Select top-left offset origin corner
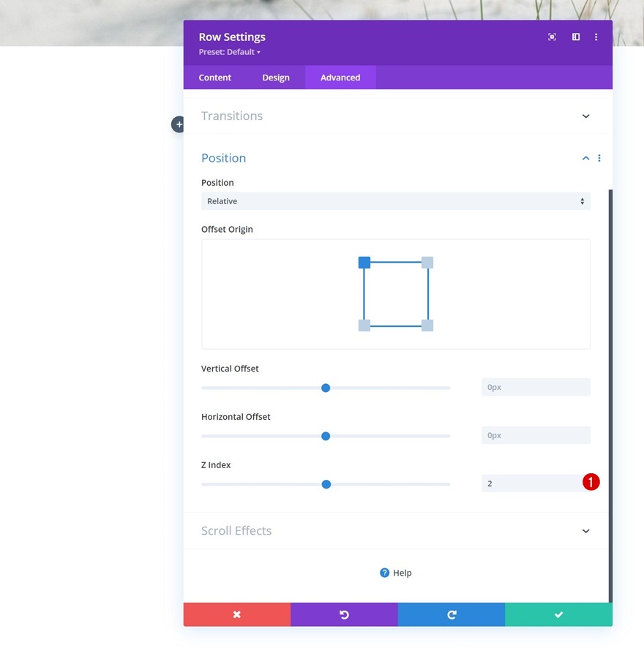 click(x=364, y=263)
